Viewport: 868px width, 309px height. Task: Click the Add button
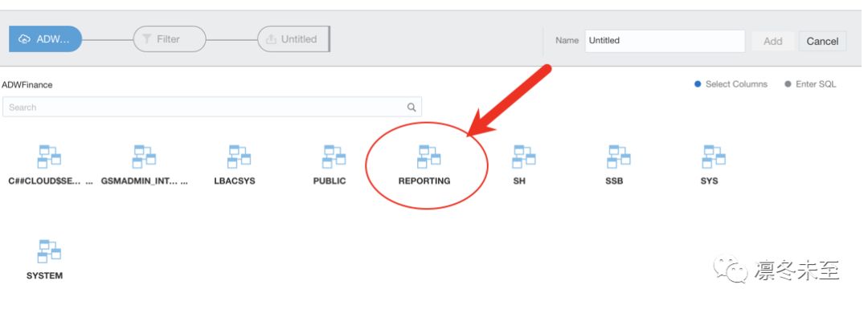[773, 41]
